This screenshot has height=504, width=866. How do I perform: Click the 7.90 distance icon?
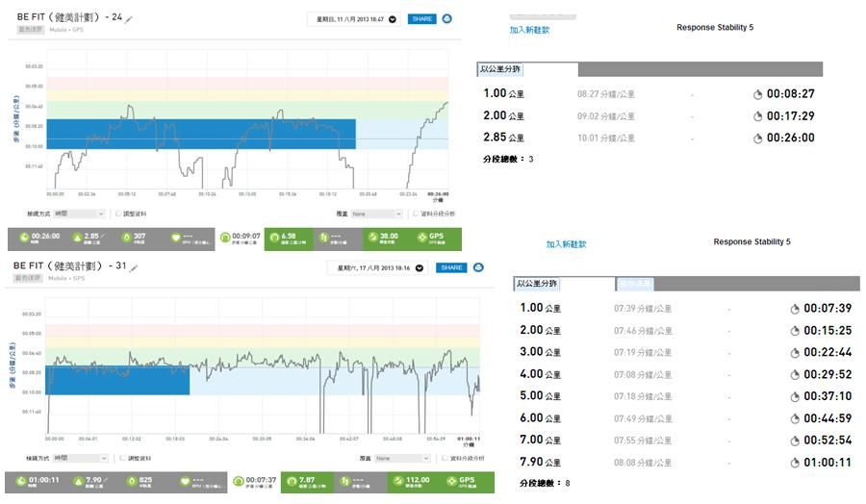[79, 481]
